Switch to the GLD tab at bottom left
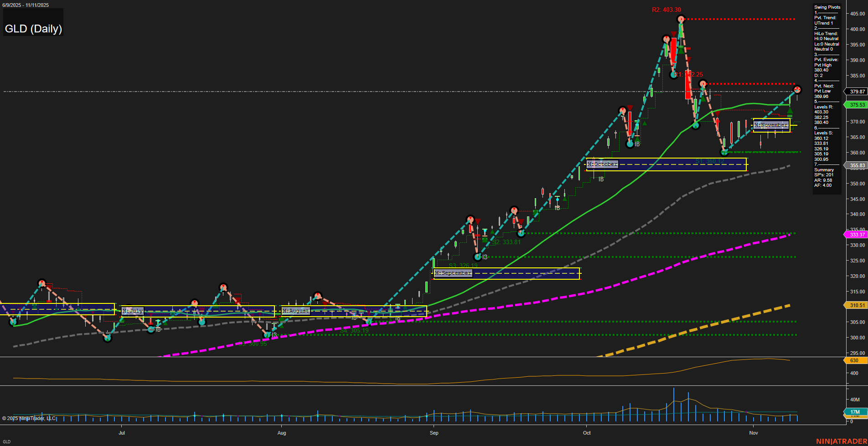 click(x=8, y=441)
